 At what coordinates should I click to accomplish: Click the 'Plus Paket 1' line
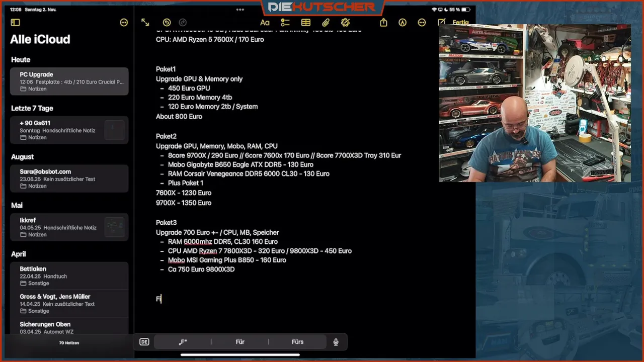coord(186,183)
